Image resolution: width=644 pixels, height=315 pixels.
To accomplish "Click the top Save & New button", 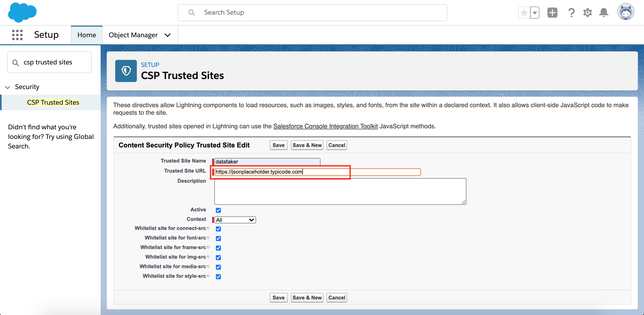I will pos(307,145).
